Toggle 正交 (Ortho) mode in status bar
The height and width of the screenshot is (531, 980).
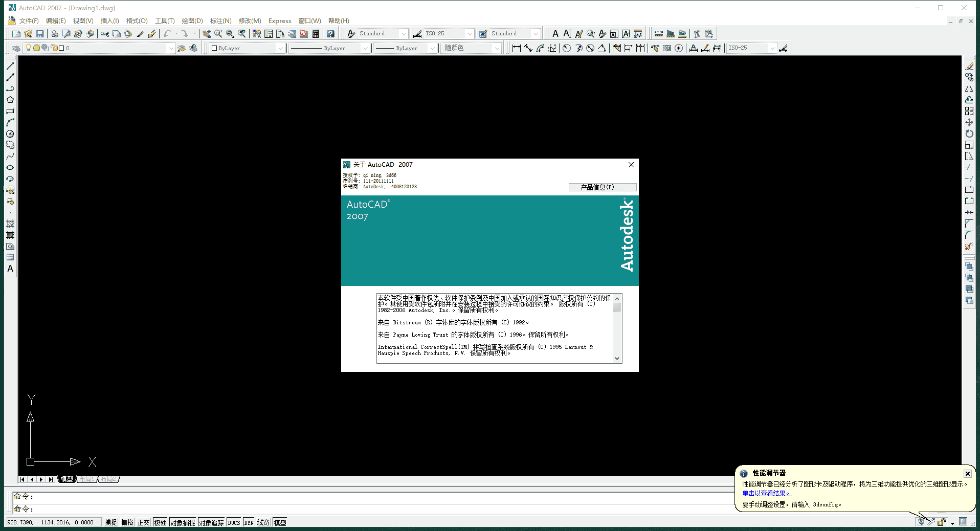(143, 522)
